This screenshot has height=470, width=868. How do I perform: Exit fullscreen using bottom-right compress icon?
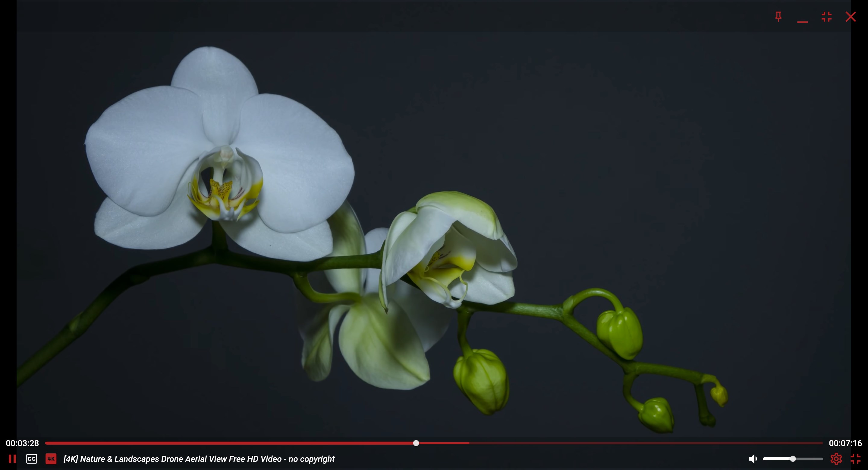tap(856, 459)
